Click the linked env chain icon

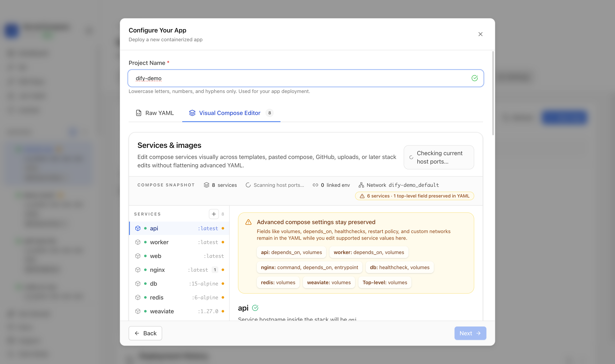pyautogui.click(x=315, y=185)
